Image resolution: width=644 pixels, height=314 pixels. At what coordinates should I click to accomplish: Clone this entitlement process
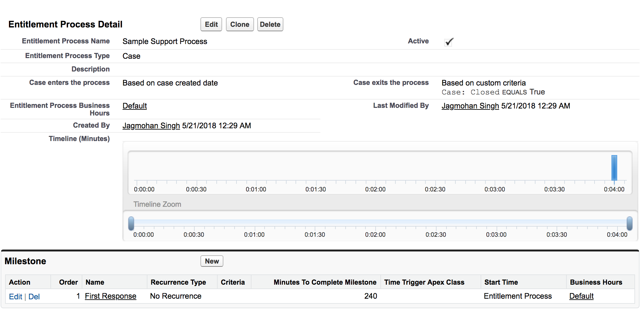pyautogui.click(x=240, y=25)
